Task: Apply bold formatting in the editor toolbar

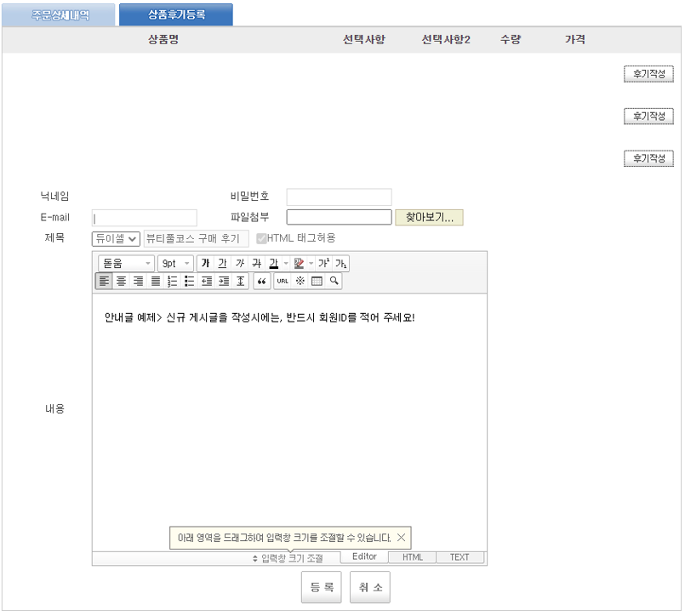Action: (x=205, y=264)
